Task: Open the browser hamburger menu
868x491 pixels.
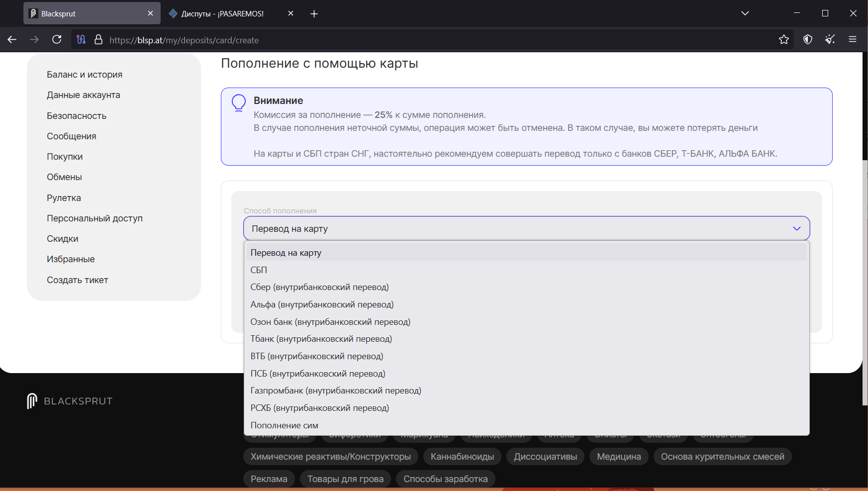Action: (853, 40)
